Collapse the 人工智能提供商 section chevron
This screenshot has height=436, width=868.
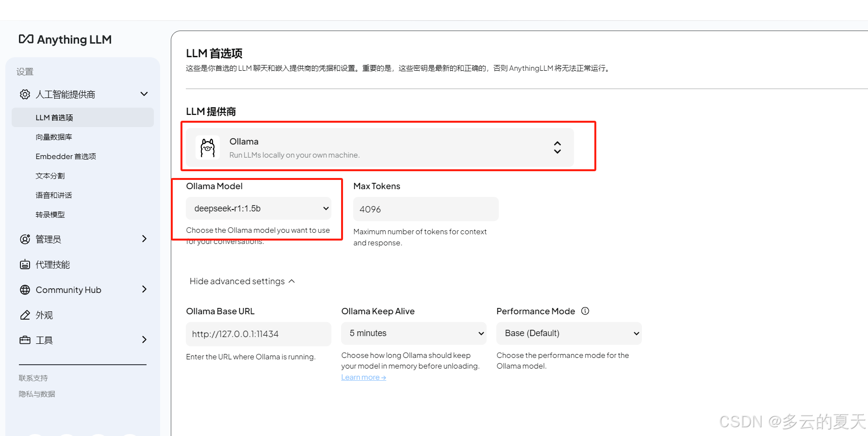click(144, 94)
